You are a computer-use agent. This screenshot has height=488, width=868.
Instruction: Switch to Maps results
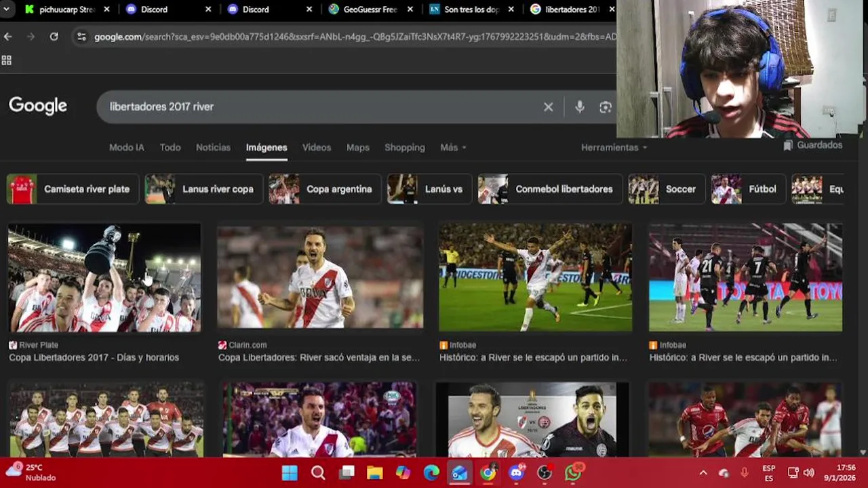358,147
